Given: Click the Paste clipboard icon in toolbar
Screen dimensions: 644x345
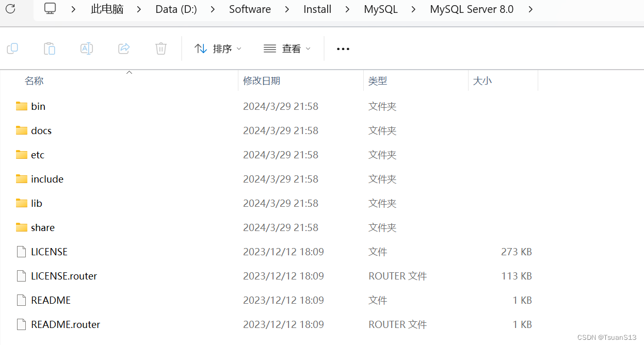Looking at the screenshot, I should point(50,48).
